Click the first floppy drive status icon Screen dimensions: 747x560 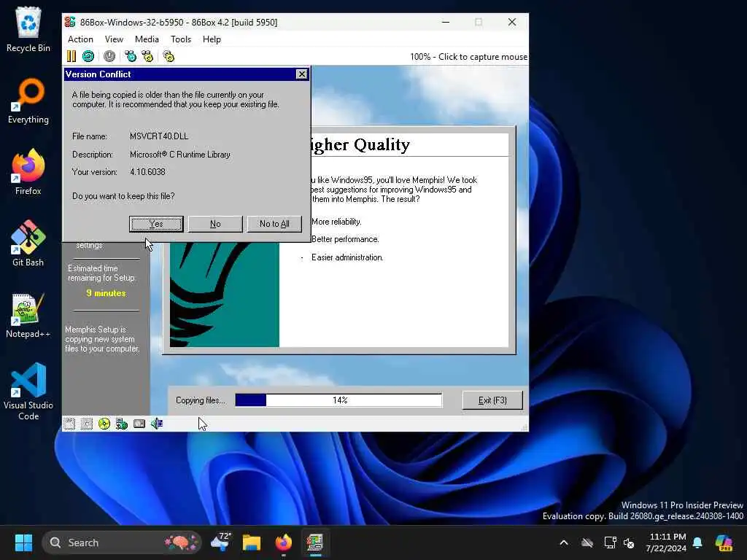[69, 424]
